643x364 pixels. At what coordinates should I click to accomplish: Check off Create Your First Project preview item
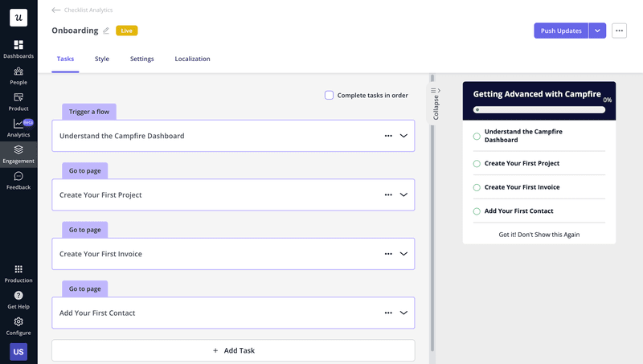point(477,164)
